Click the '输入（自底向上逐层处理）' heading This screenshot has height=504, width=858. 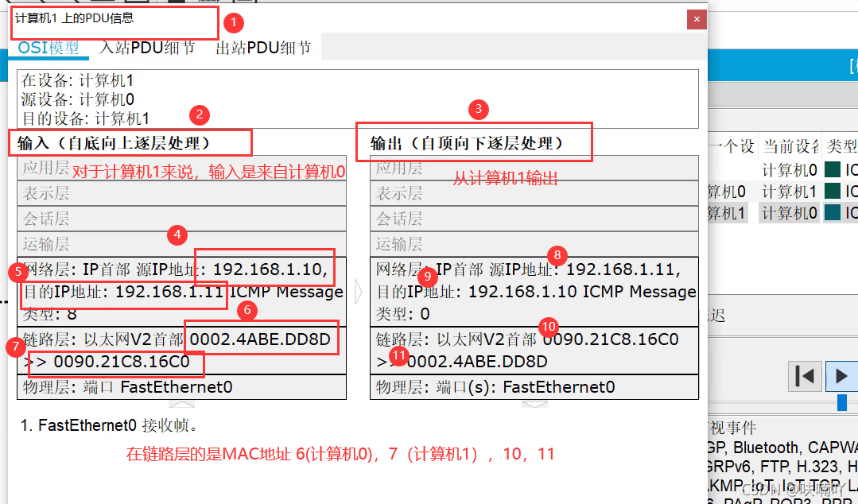[x=114, y=143]
